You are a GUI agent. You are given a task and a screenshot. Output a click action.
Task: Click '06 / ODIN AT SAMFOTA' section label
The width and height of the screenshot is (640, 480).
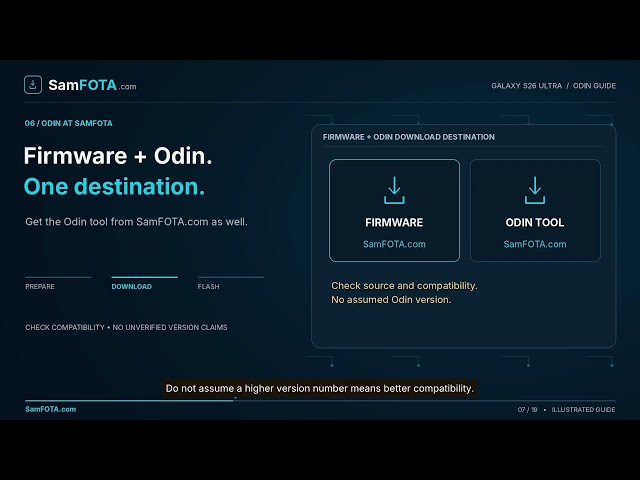tap(69, 123)
